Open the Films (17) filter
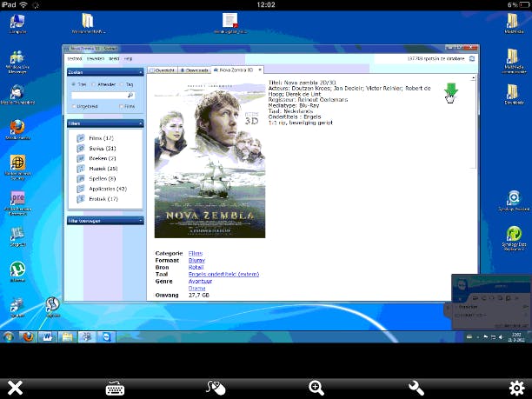The image size is (532, 399). click(x=96, y=138)
